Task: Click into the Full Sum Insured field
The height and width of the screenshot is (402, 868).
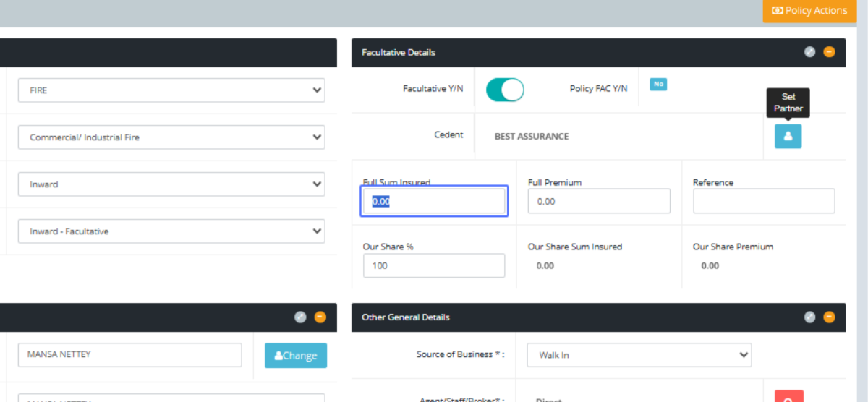Action: 434,201
